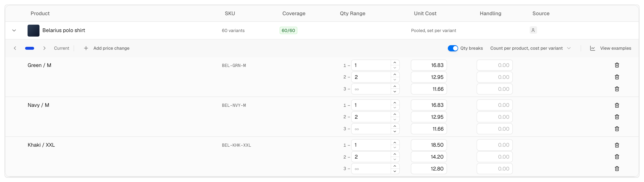Click the Navy / M variant name
Image resolution: width=644 pixels, height=182 pixels.
click(38, 105)
